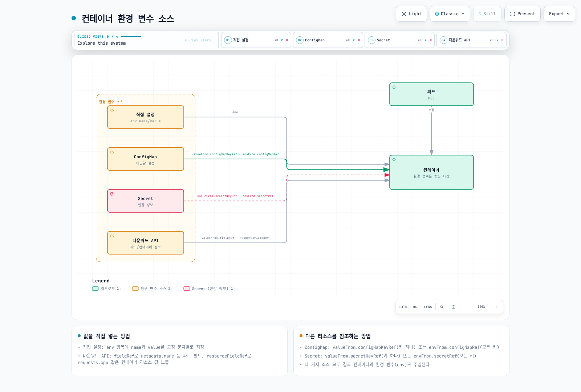The width and height of the screenshot is (581, 392).
Task: Select the 직접 설정 source node
Action: pos(146,117)
